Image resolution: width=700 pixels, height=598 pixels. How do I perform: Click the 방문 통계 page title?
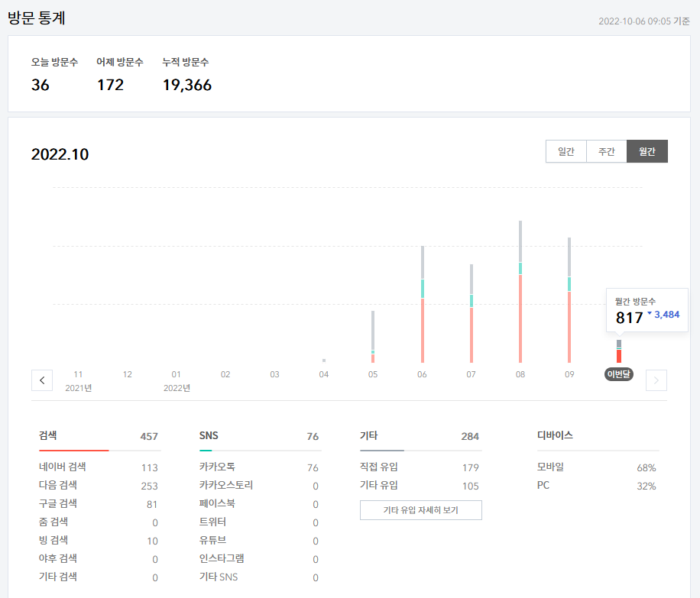click(37, 18)
